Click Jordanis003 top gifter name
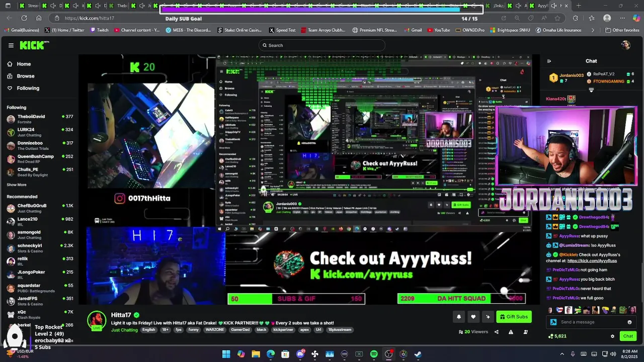This screenshot has height=362, width=644. point(571,75)
